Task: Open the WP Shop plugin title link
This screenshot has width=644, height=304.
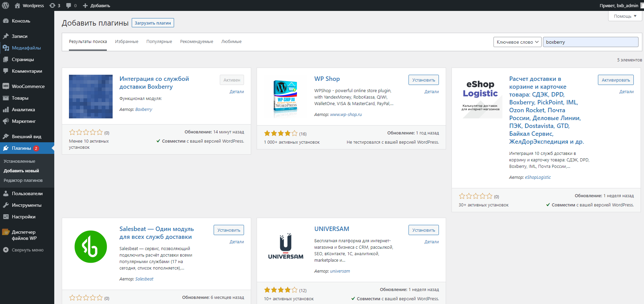Action: pyautogui.click(x=327, y=79)
